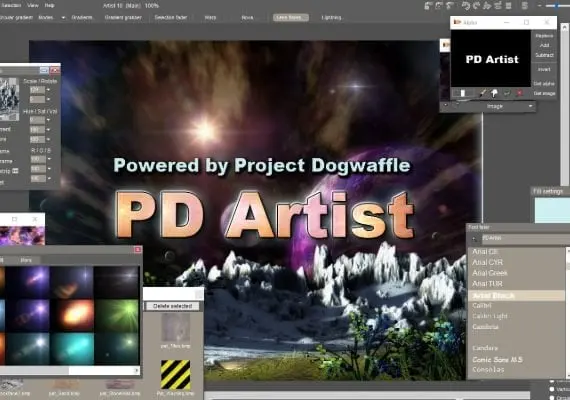Adjust the zoom slider at top right
The height and width of the screenshot is (400, 570).
pos(558,5)
